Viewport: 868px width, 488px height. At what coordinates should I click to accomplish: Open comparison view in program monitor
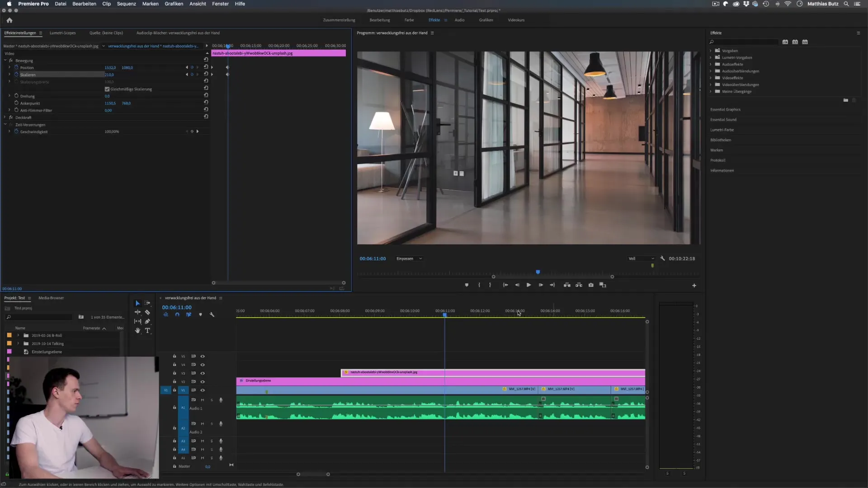(x=603, y=285)
